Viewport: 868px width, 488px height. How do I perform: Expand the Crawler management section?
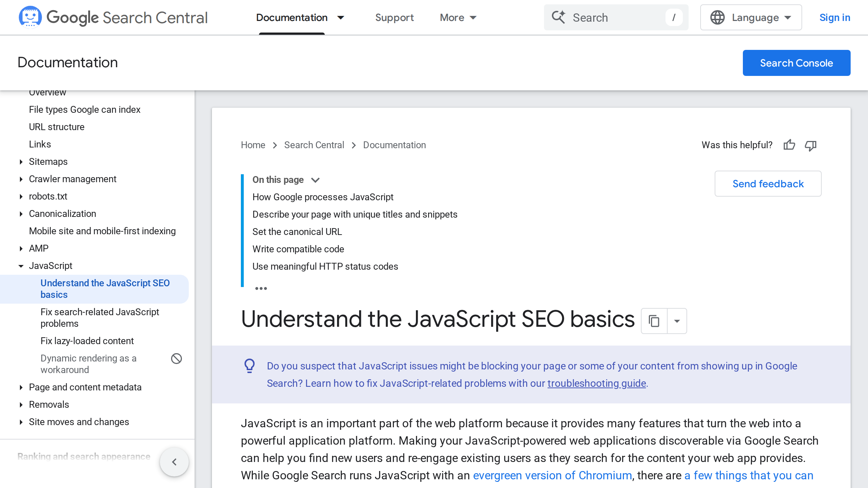point(21,179)
